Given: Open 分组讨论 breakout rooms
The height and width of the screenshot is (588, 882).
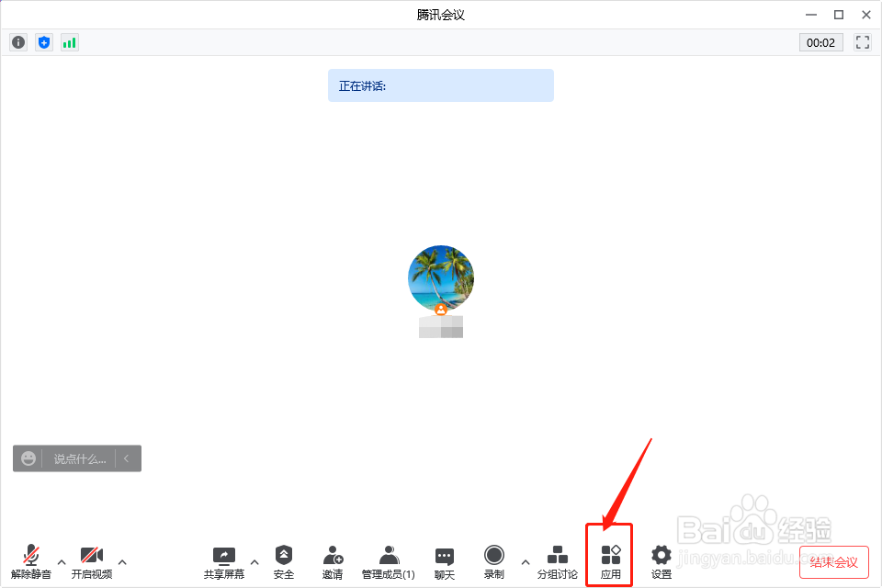Looking at the screenshot, I should 557,562.
